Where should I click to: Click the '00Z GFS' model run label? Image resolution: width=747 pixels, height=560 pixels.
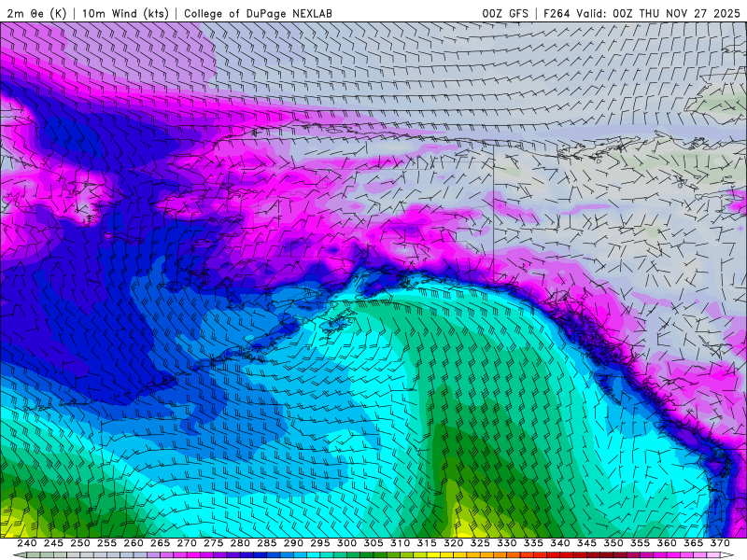[x=505, y=14]
